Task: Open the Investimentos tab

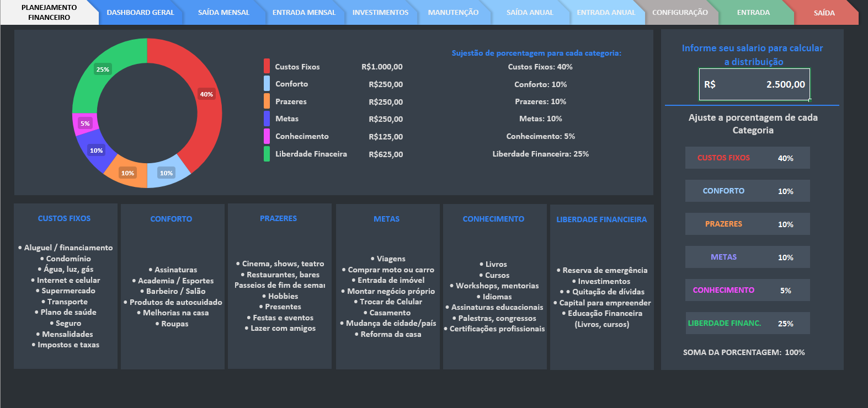Action: click(x=381, y=12)
